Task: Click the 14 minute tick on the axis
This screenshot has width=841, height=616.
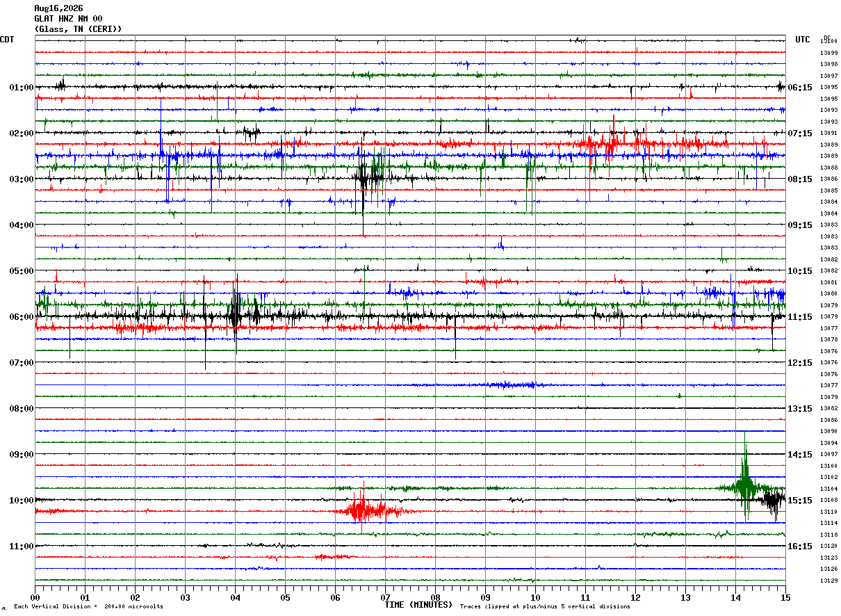Action: pos(735,597)
